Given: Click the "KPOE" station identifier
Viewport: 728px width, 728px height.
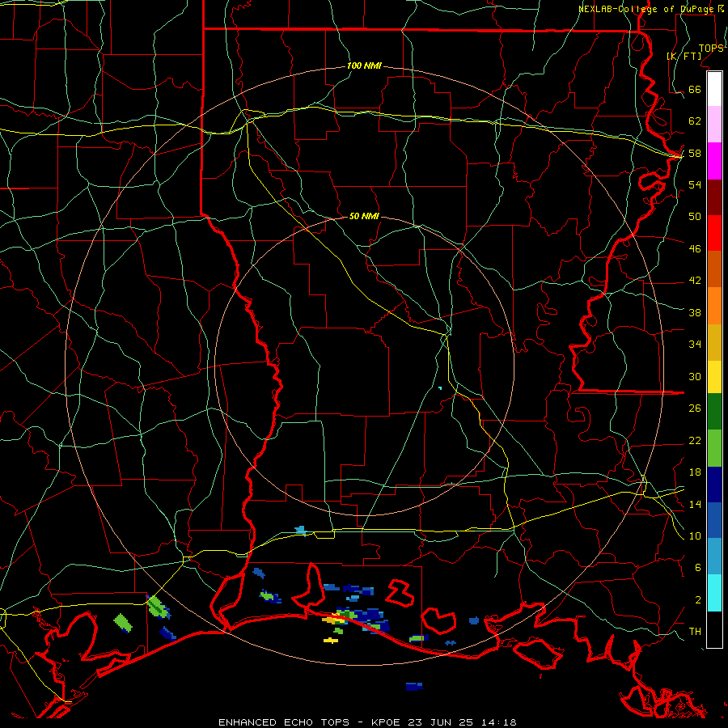Looking at the screenshot, I should (387, 722).
